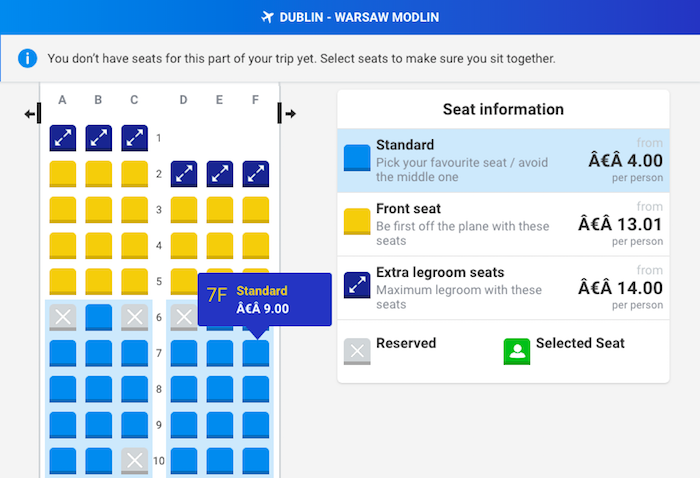
Task: Click left exit arrow of plane
Action: click(x=29, y=114)
